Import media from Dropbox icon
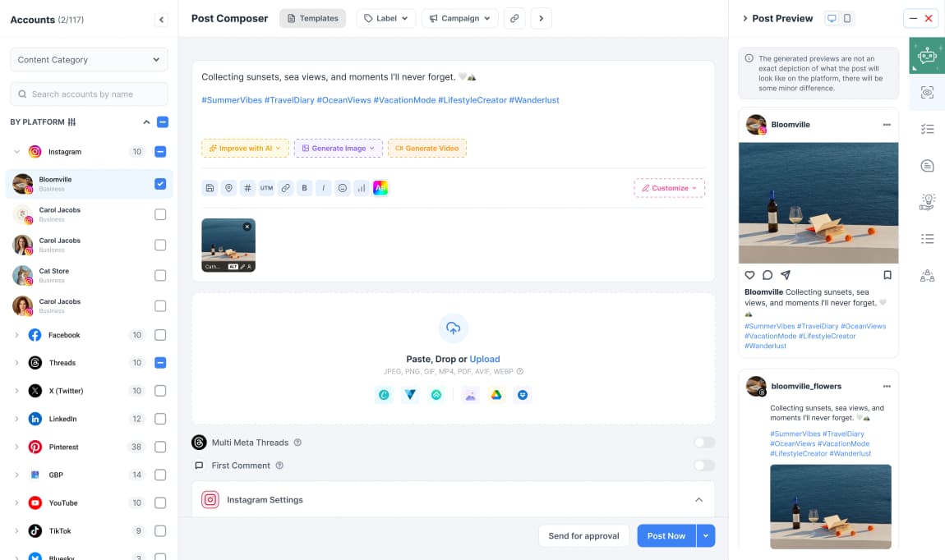This screenshot has width=945, height=560. click(x=523, y=395)
